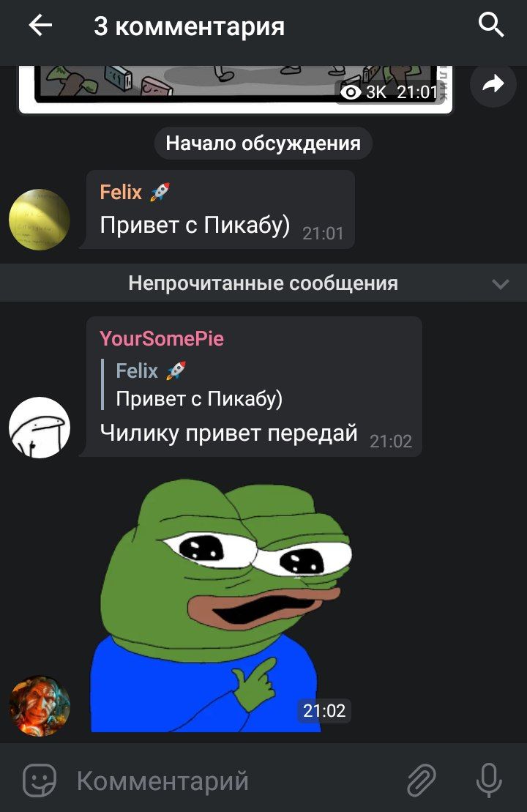The width and height of the screenshot is (527, 812).
Task: Open YourSomePie's profile avatar
Action: pyautogui.click(x=40, y=427)
